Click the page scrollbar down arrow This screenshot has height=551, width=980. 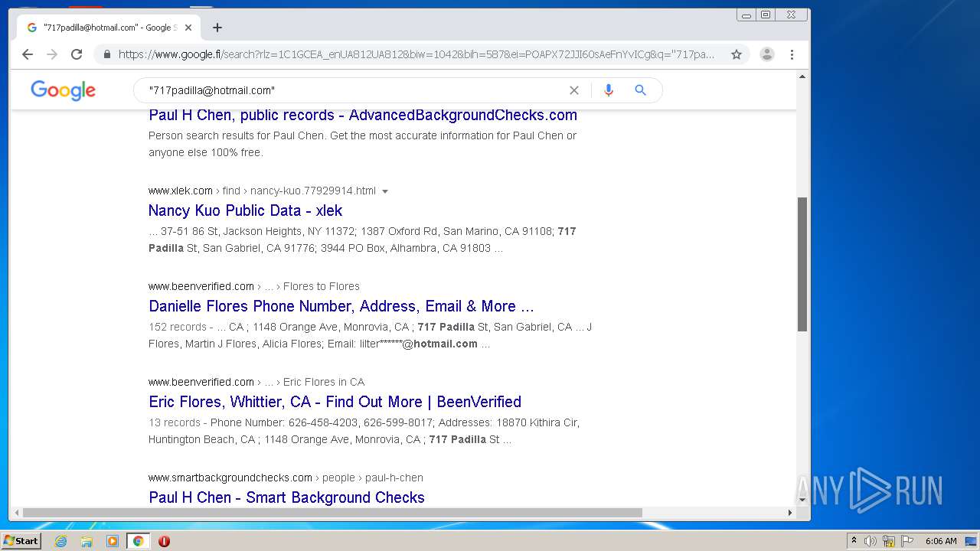(802, 500)
